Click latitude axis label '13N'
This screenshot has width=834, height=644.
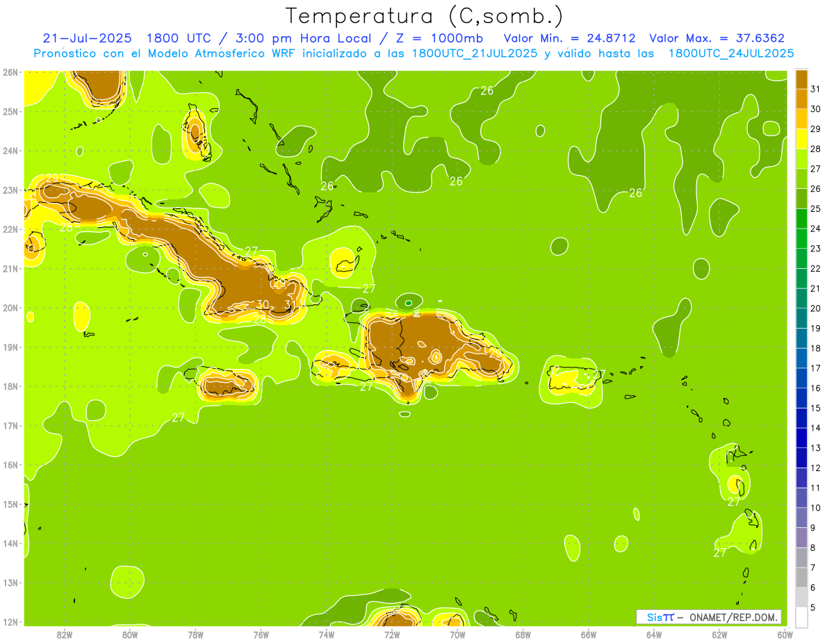(10, 582)
